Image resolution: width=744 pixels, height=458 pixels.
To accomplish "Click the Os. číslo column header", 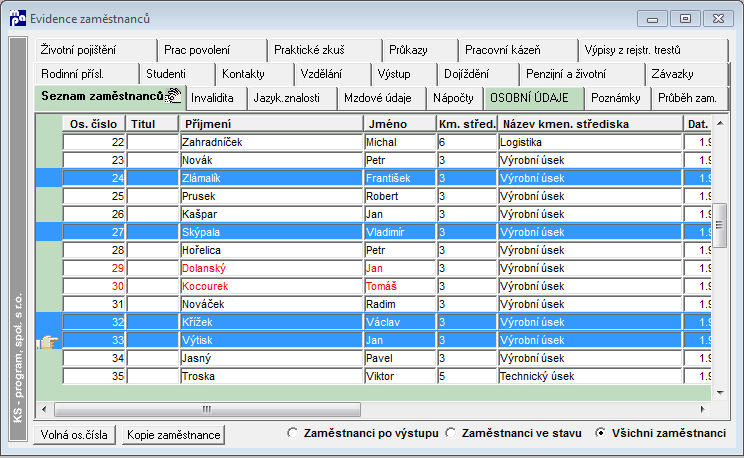I will coord(93,124).
